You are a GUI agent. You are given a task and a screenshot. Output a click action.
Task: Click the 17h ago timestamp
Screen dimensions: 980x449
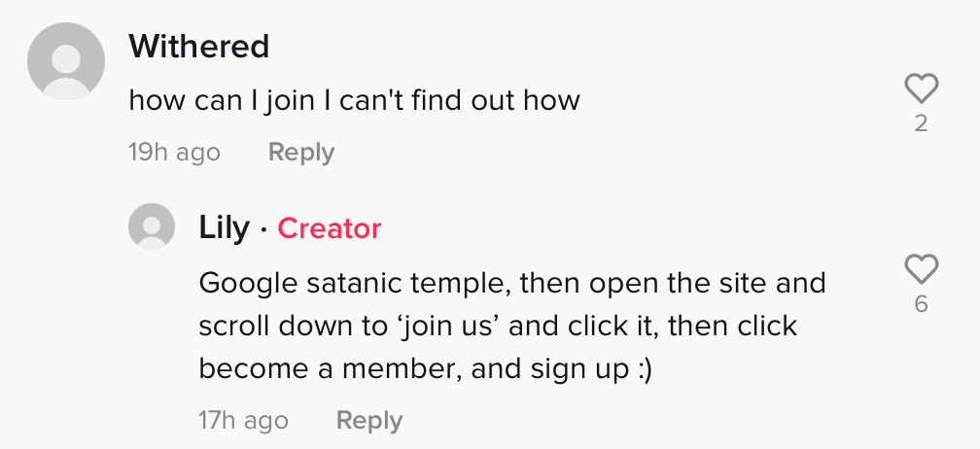[244, 420]
